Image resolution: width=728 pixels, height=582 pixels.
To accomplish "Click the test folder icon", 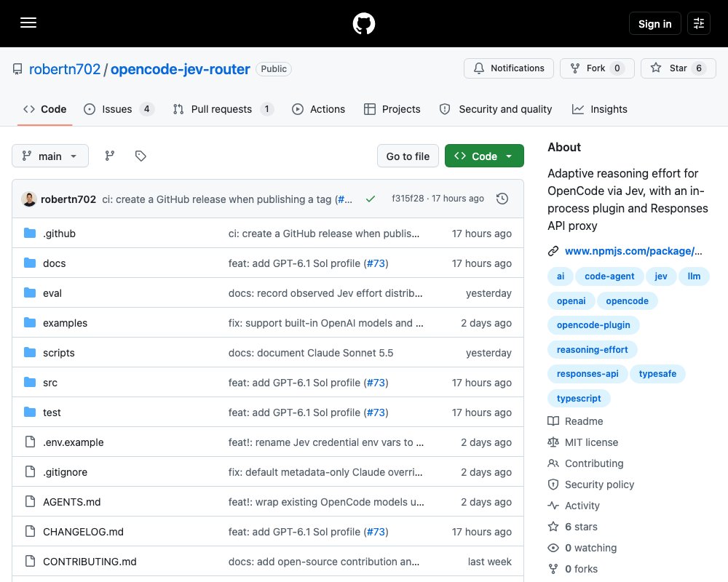I will click(x=30, y=412).
